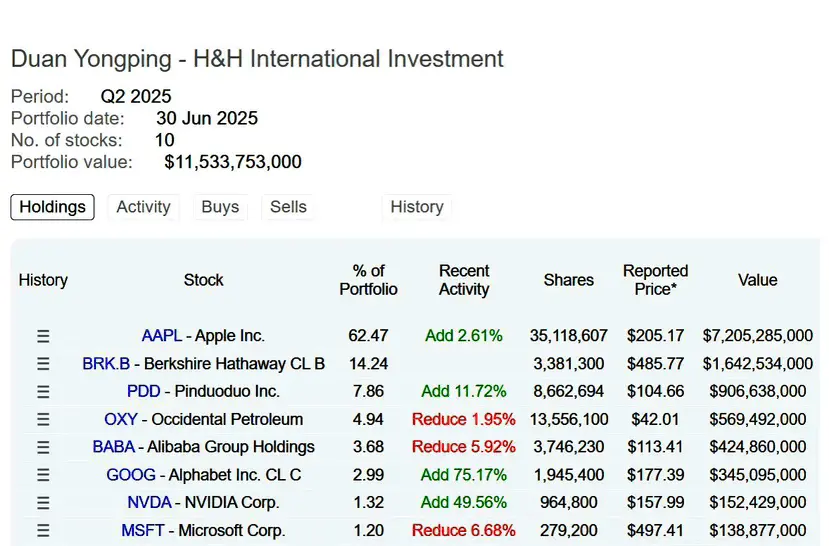
Task: Click the portfolio value $11,533,753,000
Action: pos(233,162)
